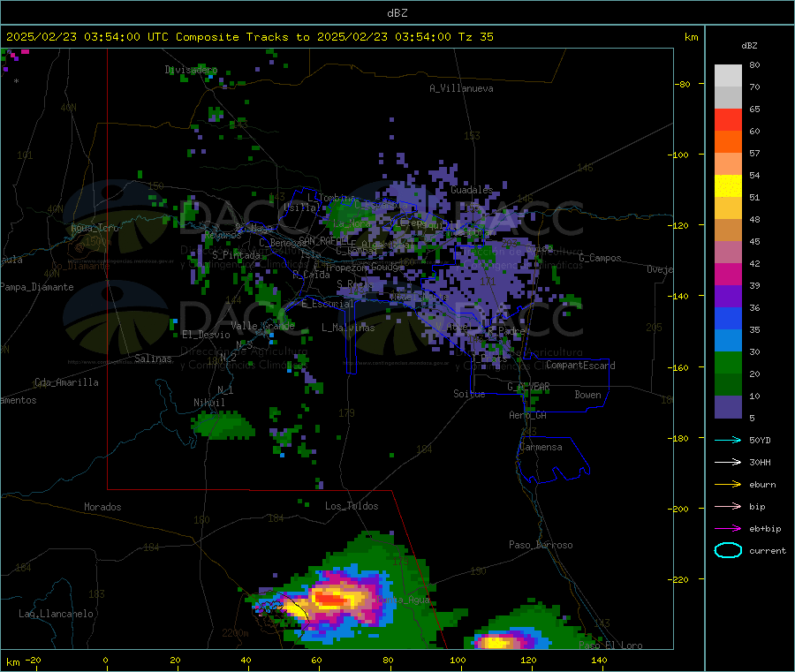Click the Agua_Toro map label
The image size is (795, 672).
point(95,228)
